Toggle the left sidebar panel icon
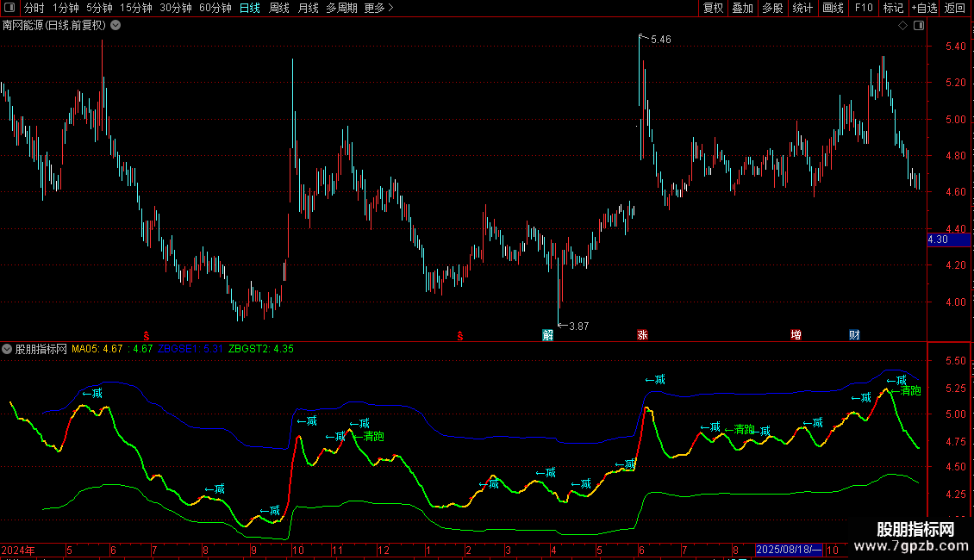The width and height of the screenshot is (974, 560). click(x=9, y=8)
